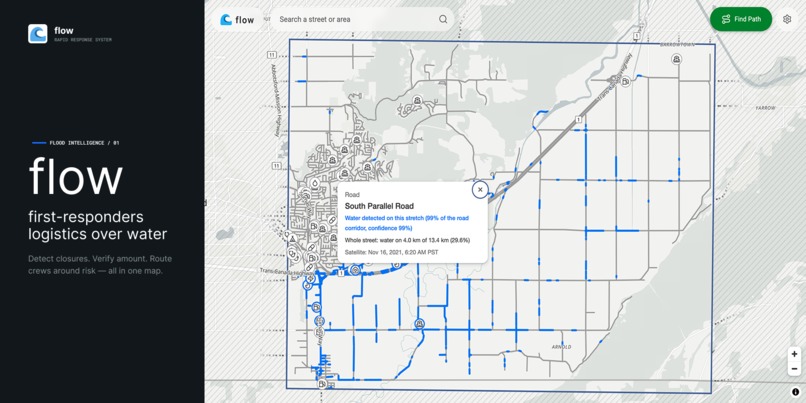Select the fuel station marker at map's bottom edge
Image resolution: width=806 pixels, height=403 pixels.
click(x=322, y=383)
